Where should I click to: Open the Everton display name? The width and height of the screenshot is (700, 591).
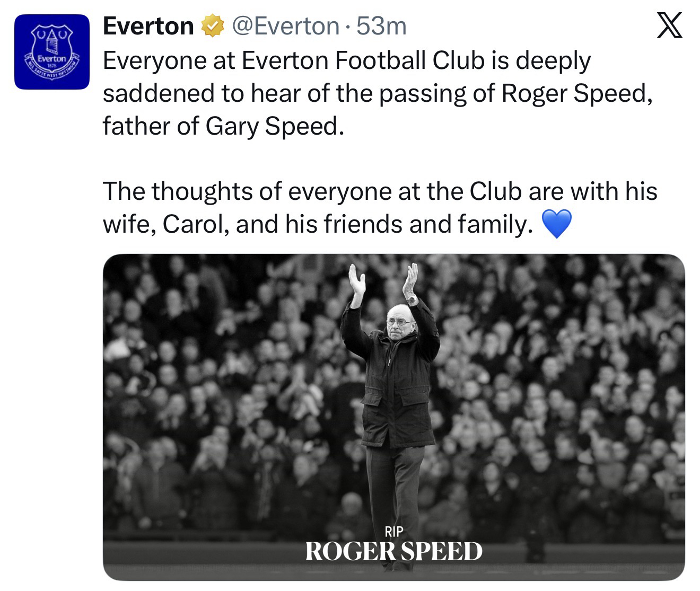tap(148, 26)
